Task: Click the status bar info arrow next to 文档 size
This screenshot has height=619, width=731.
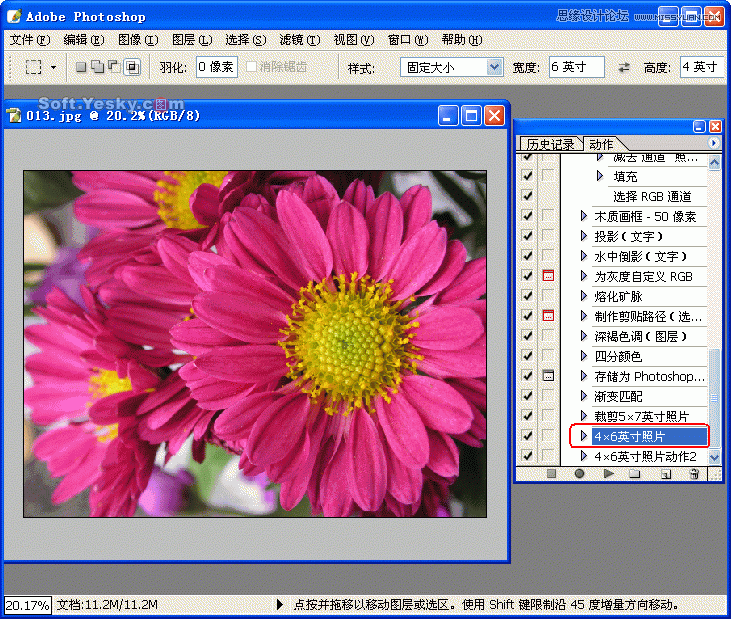Action: pyautogui.click(x=280, y=605)
